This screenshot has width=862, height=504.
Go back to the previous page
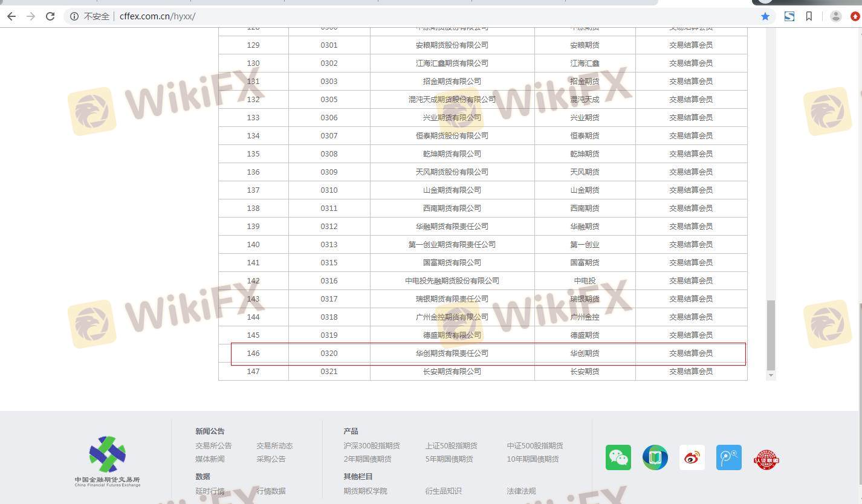coord(11,16)
